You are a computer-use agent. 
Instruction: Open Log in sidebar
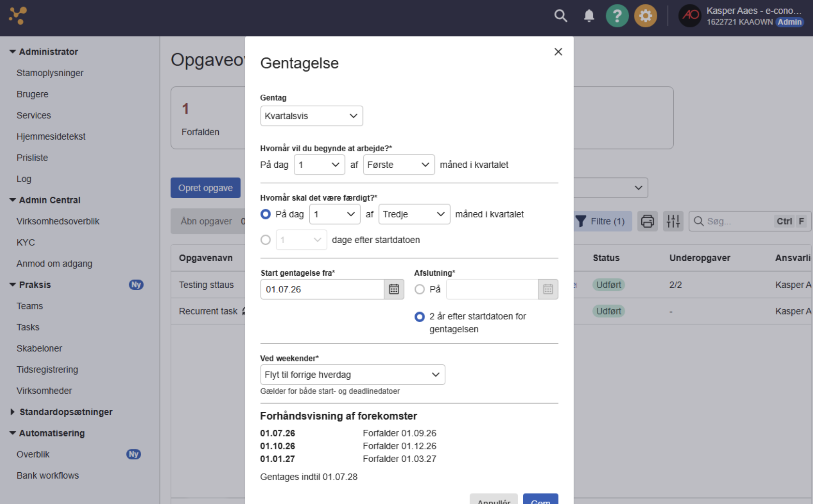pos(24,179)
